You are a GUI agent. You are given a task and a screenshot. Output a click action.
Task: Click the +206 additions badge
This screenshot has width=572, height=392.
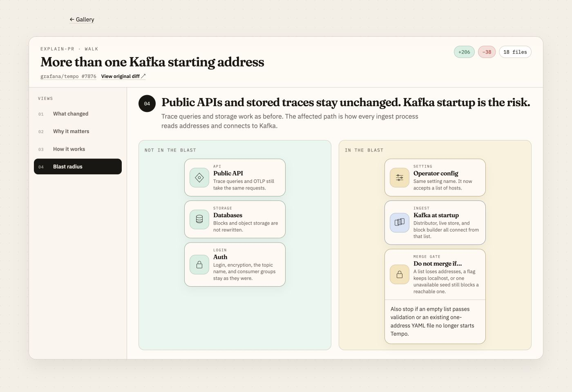pos(464,52)
